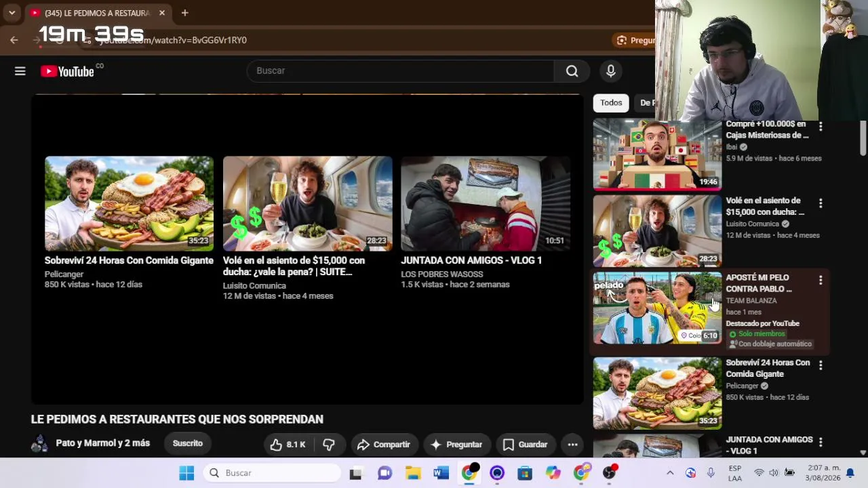This screenshot has height=488, width=868.
Task: Open more actions menu beside Guardar
Action: pyautogui.click(x=572, y=445)
